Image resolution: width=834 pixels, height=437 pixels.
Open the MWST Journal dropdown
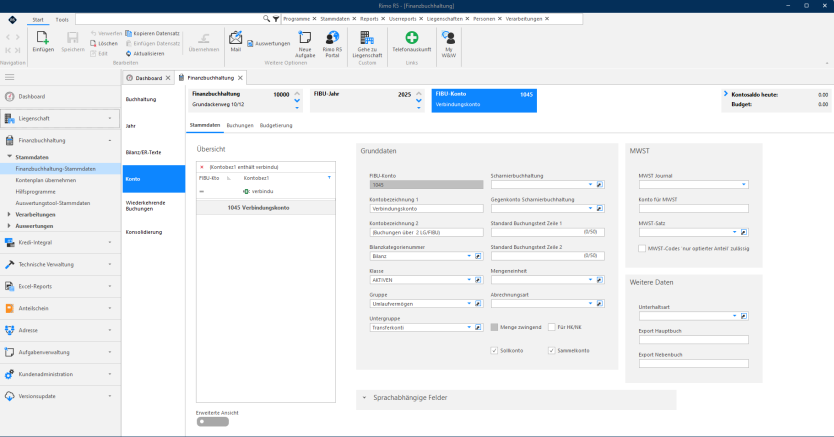point(744,184)
